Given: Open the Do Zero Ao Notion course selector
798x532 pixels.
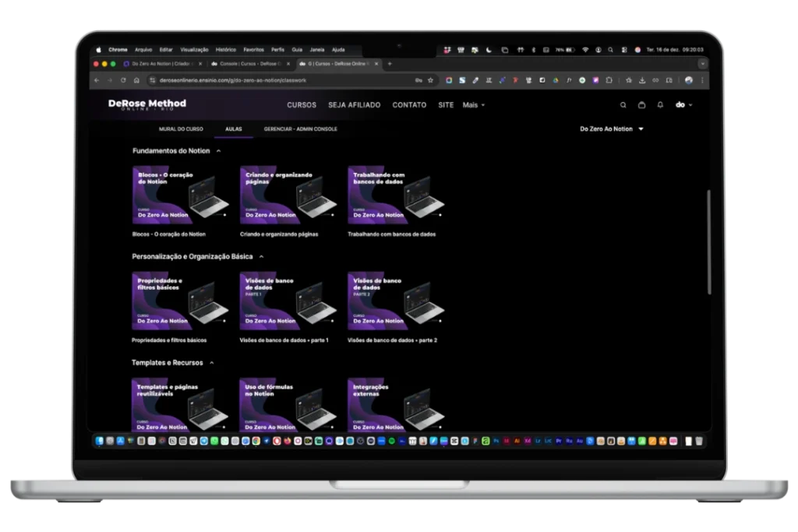Looking at the screenshot, I should (x=612, y=129).
